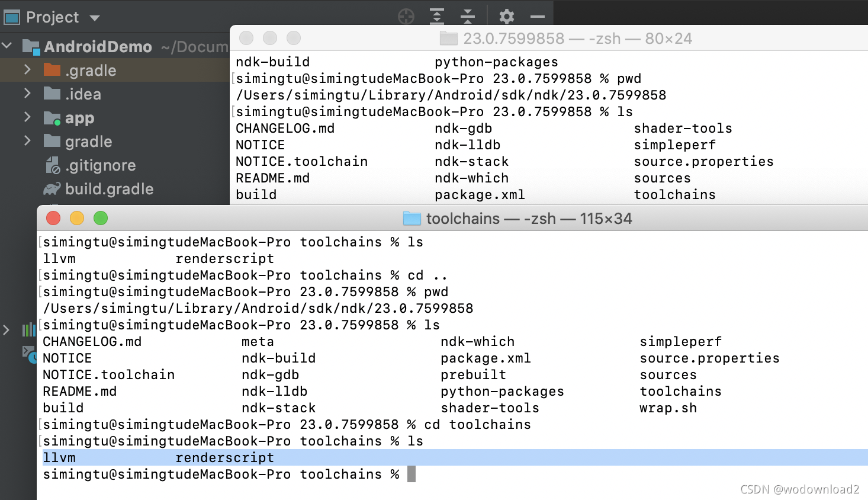Click 'CHANGELOG.md' in front terminal listing

[x=92, y=341]
